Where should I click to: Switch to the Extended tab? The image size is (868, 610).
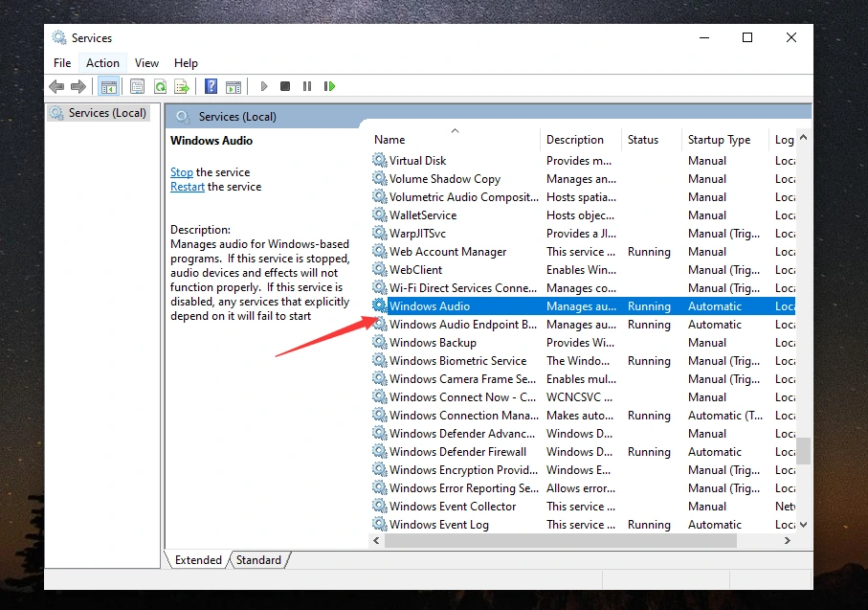tap(198, 560)
